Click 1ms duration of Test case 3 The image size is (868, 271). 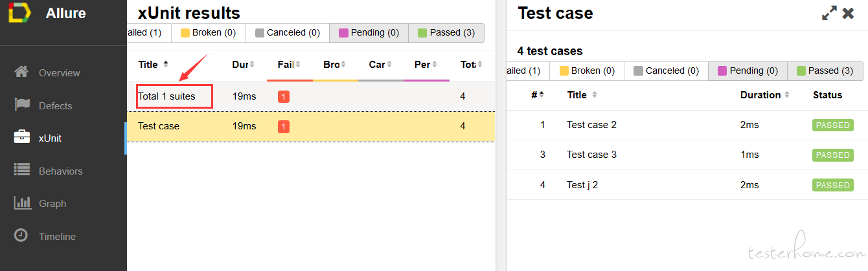coord(749,155)
